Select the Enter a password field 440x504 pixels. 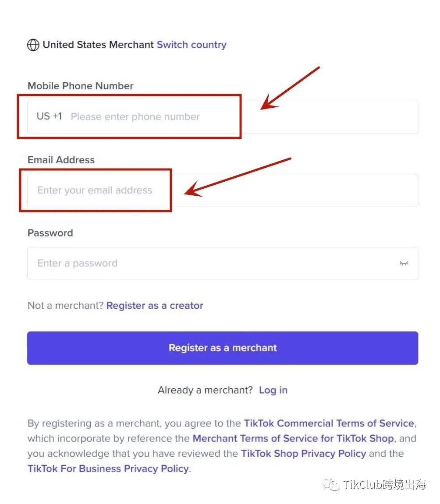click(x=210, y=264)
